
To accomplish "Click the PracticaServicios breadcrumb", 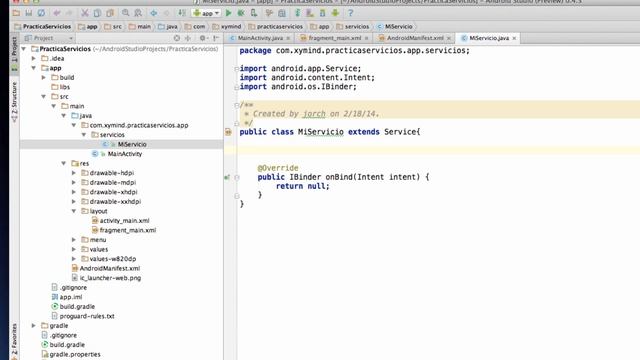I will click(x=42, y=26).
